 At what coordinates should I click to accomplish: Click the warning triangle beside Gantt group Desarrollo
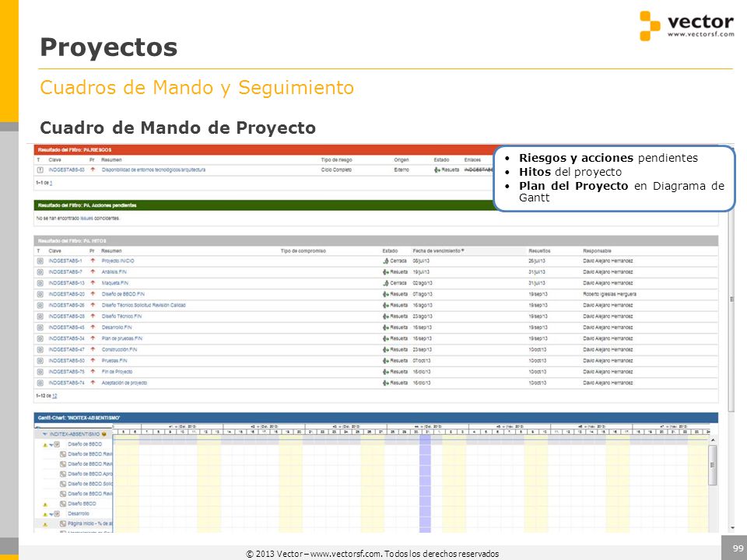click(45, 514)
